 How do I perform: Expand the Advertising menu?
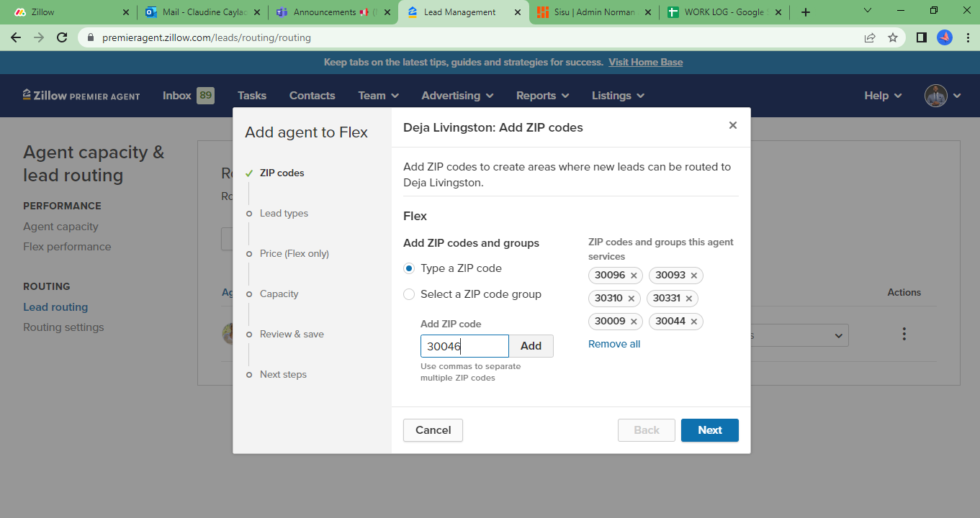(x=458, y=96)
